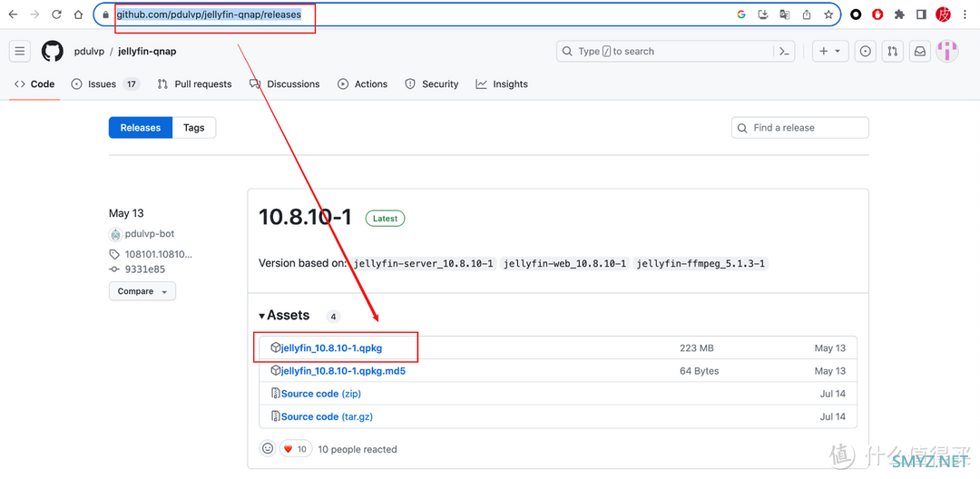Click the red adblock extension icon

point(877,15)
